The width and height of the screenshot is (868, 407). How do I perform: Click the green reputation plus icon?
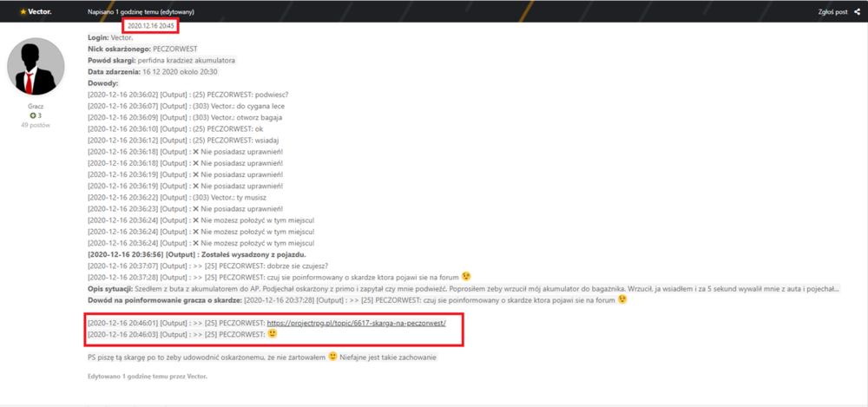tap(33, 115)
